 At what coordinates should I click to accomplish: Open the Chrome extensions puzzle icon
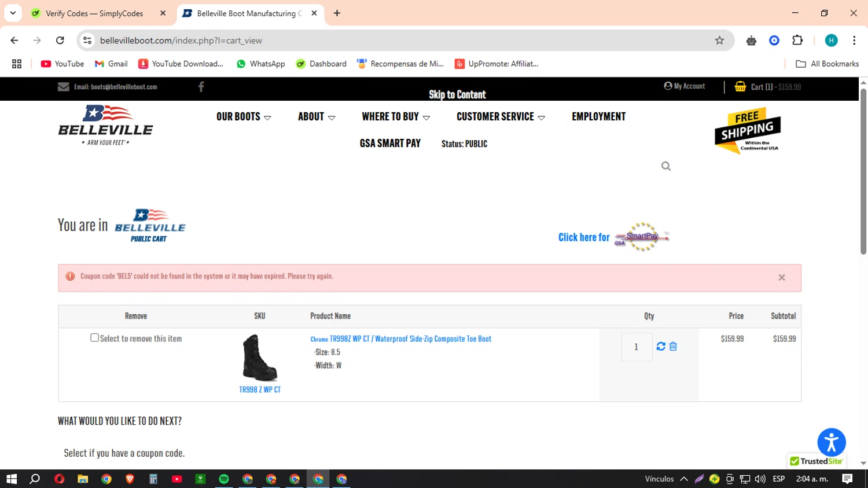797,41
